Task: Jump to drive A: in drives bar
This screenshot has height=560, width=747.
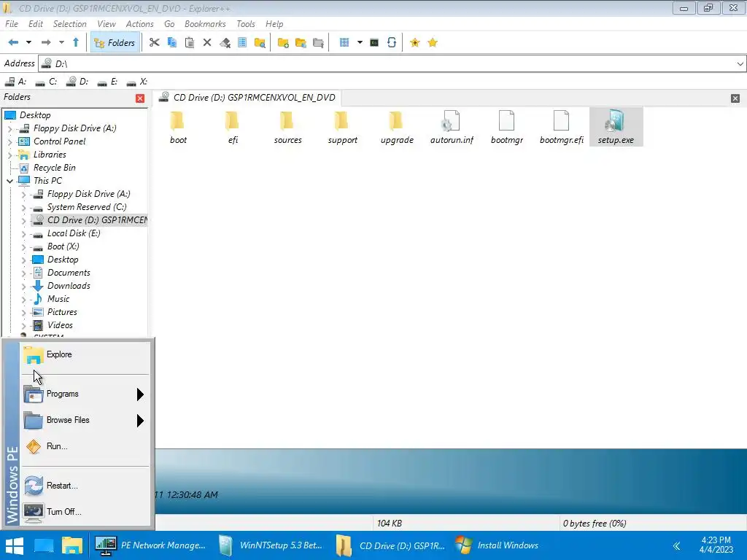Action: 16,82
